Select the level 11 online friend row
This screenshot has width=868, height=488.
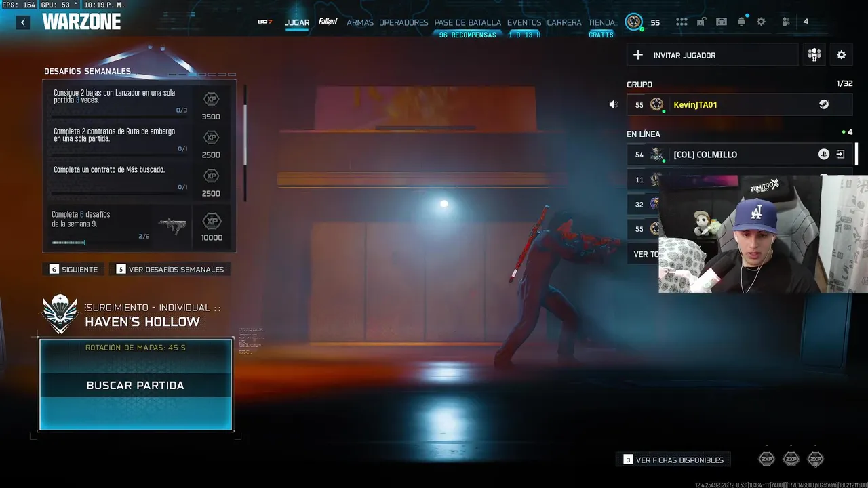(643, 180)
